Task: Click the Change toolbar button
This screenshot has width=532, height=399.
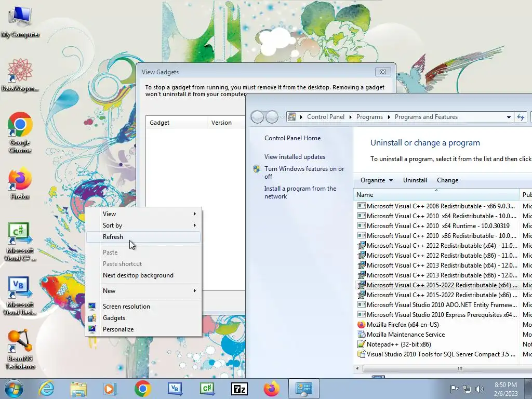Action: point(447,180)
